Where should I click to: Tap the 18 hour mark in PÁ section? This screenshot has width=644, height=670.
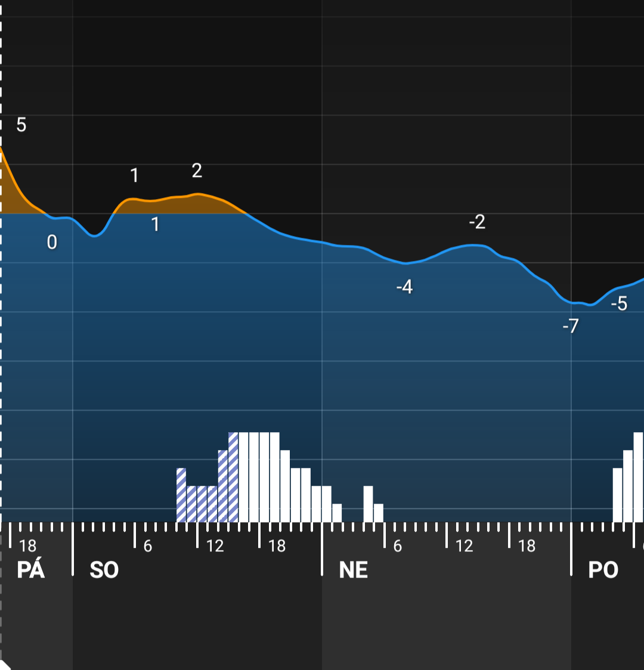(x=27, y=546)
